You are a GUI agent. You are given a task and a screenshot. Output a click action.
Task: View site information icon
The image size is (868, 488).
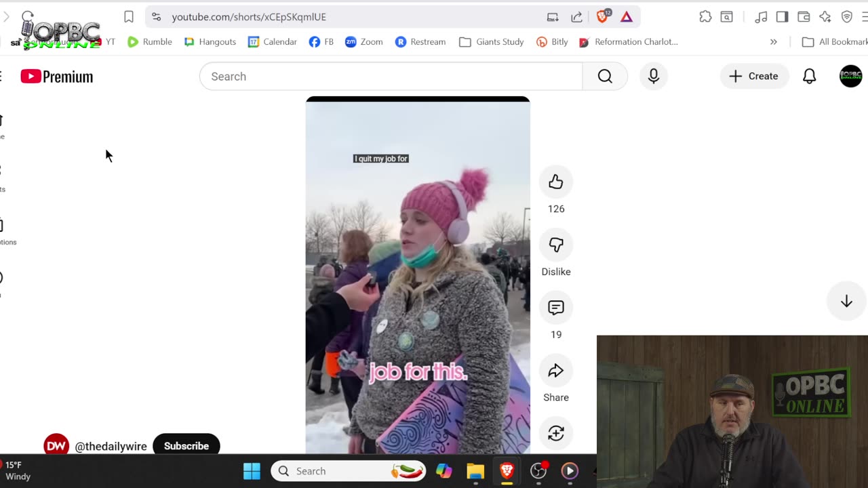coord(157,17)
